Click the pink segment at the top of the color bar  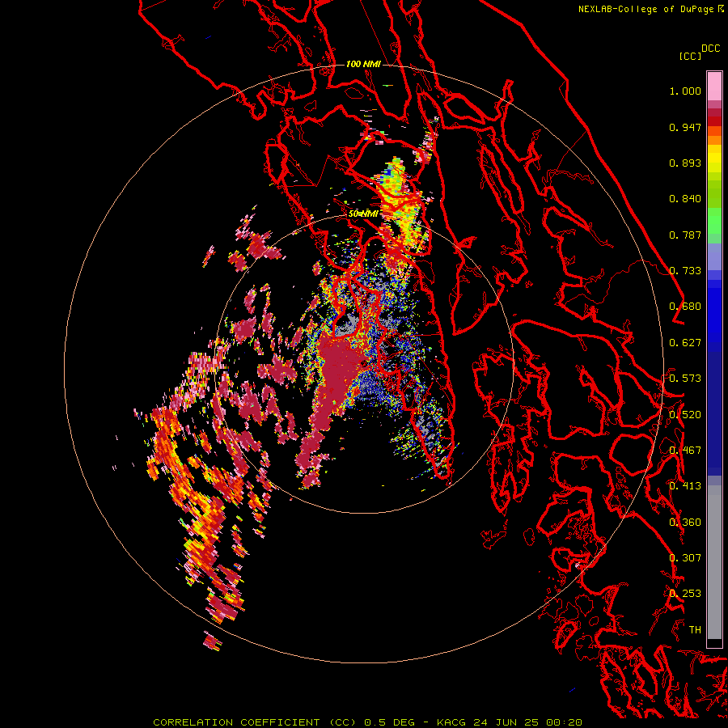[714, 86]
